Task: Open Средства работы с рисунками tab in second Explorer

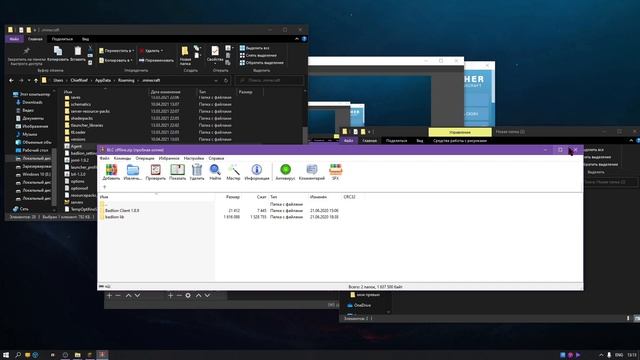Action: pyautogui.click(x=460, y=141)
